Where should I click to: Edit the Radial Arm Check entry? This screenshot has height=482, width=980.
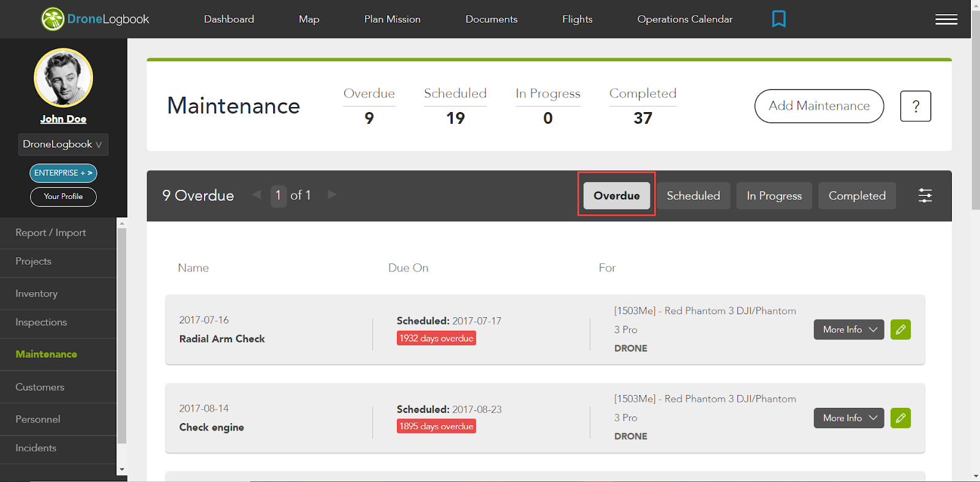tap(900, 329)
